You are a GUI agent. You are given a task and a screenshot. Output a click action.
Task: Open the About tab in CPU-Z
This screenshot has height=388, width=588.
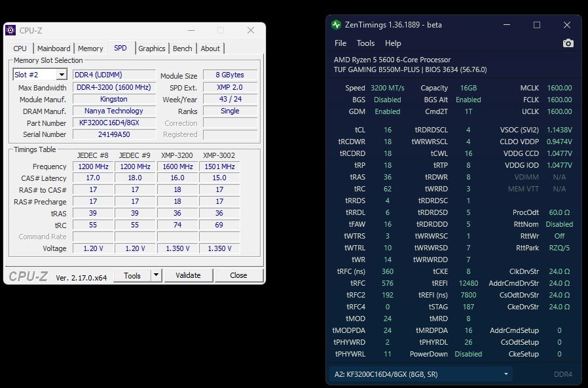pyautogui.click(x=210, y=48)
